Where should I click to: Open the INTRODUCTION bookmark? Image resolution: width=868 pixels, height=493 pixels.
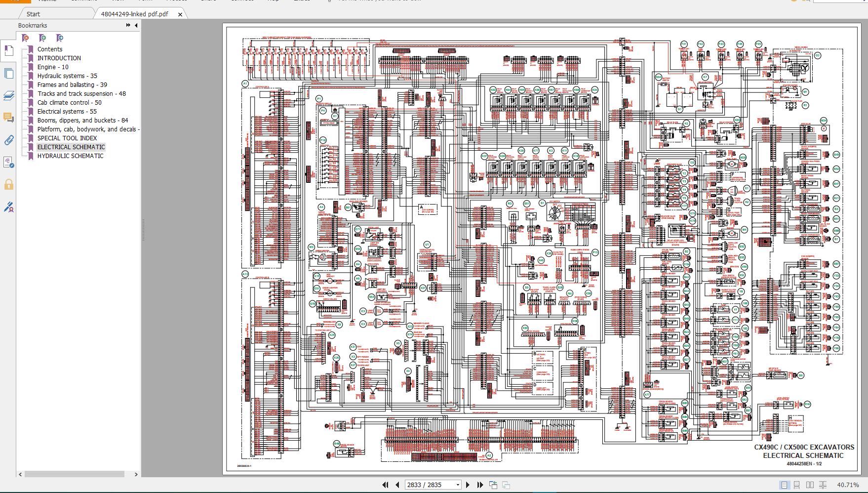pyautogui.click(x=59, y=58)
